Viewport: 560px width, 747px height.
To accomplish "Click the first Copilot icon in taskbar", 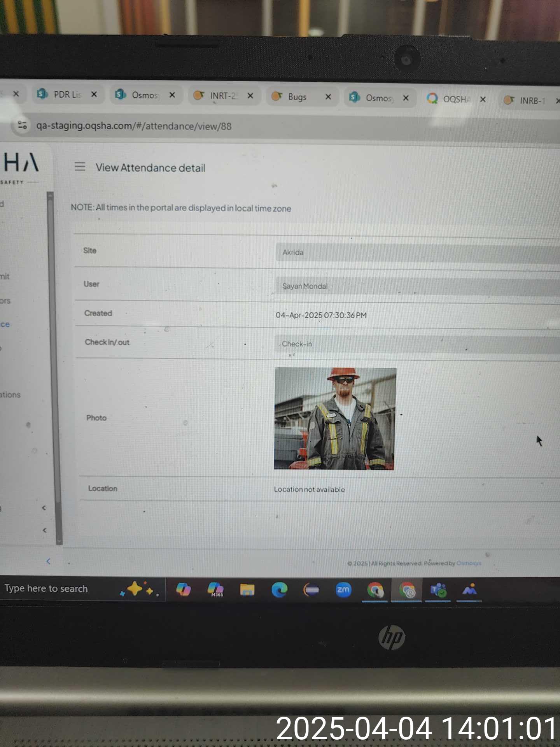I will coord(183,589).
